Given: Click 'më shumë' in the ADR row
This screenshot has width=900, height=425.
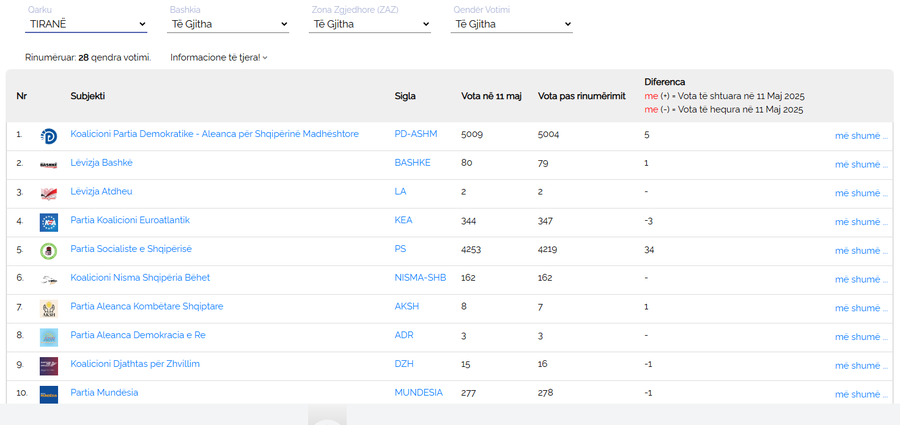Looking at the screenshot, I should click(x=861, y=337).
